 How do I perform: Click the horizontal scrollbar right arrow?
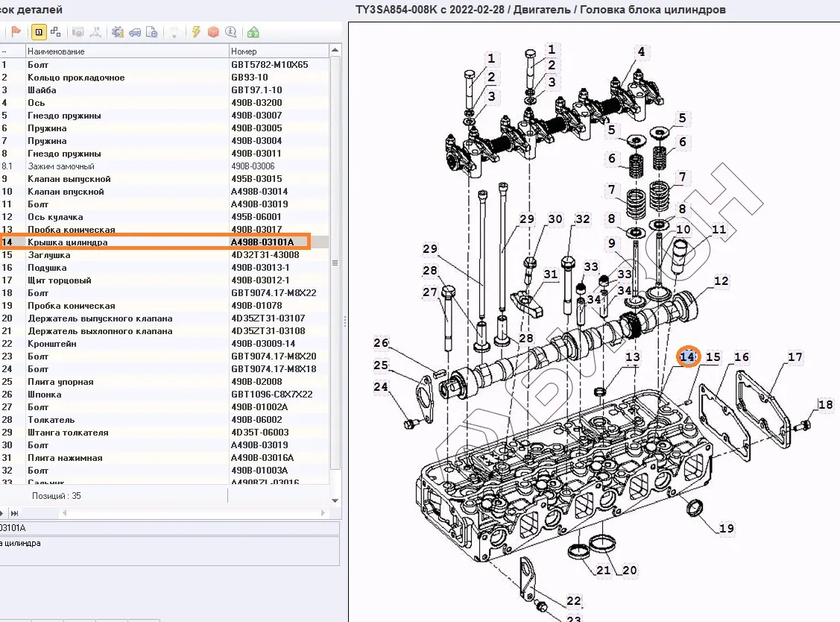[322, 513]
